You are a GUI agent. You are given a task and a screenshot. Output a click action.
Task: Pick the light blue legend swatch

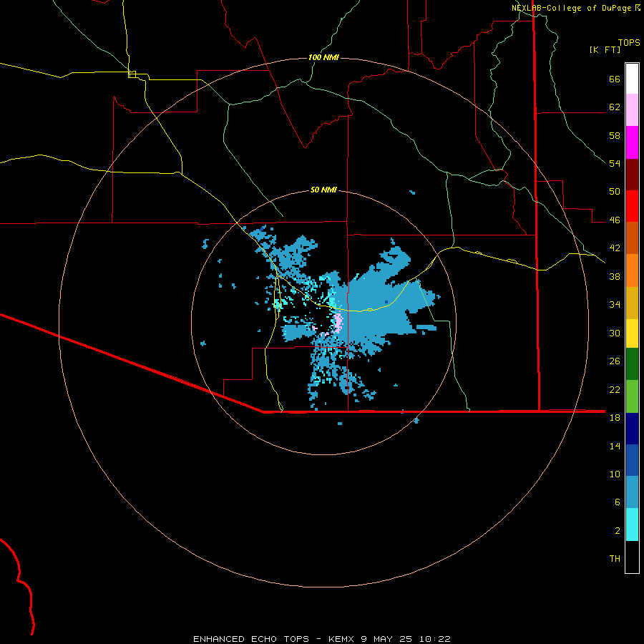632,492
